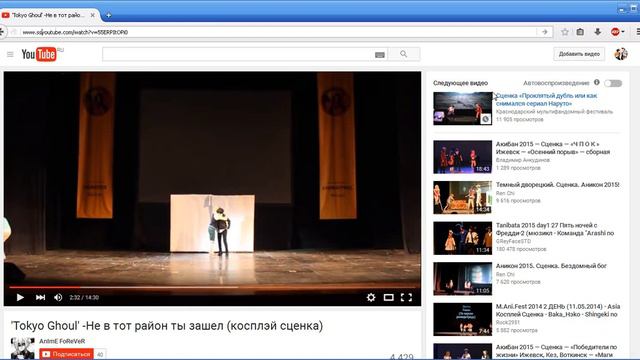The height and width of the screenshot is (360, 640).
Task: Open the player settings gear
Action: tap(371, 297)
